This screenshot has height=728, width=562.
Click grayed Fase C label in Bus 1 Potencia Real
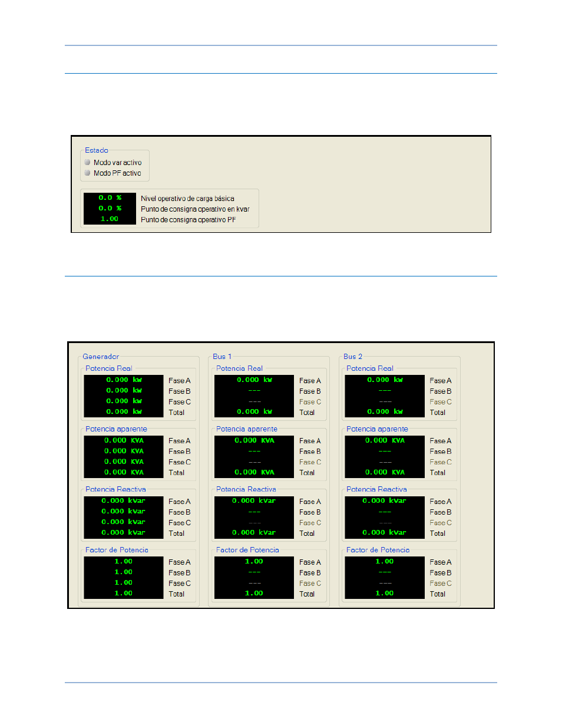[310, 402]
